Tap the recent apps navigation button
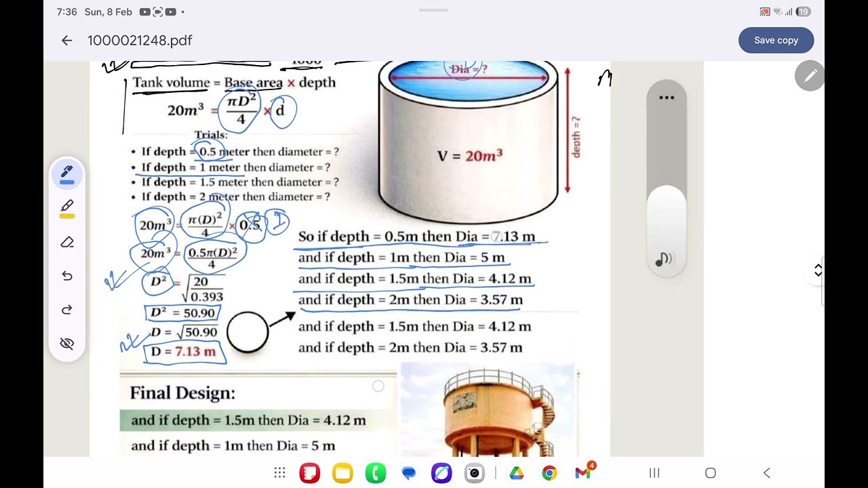Screen dimensions: 868x488 tap(654, 473)
